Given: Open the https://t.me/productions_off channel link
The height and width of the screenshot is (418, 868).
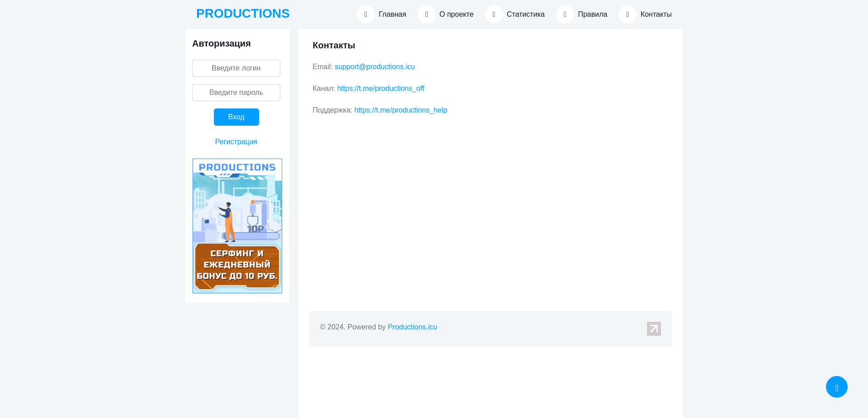Looking at the screenshot, I should (x=380, y=88).
